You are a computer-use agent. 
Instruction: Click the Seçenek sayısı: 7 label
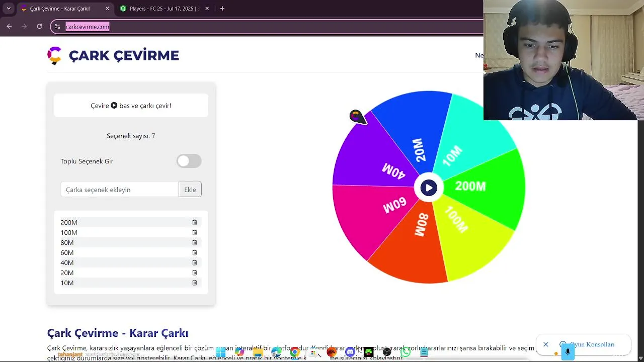131,136
